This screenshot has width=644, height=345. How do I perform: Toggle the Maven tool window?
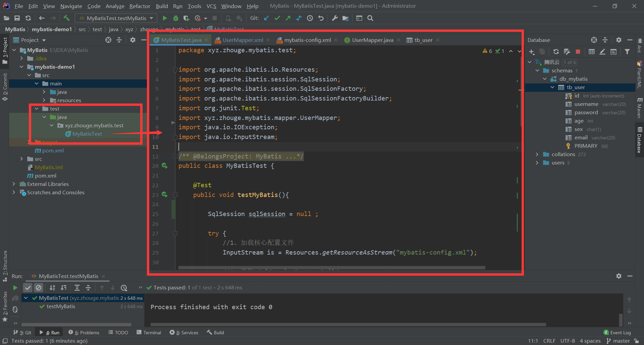coord(640,107)
